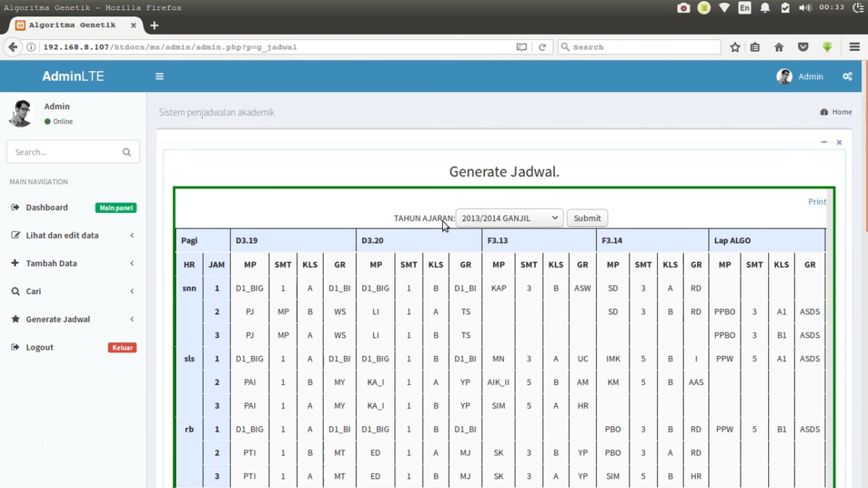Select Logout in the sidebar
Viewport: 868px width, 488px height.
click(x=39, y=347)
